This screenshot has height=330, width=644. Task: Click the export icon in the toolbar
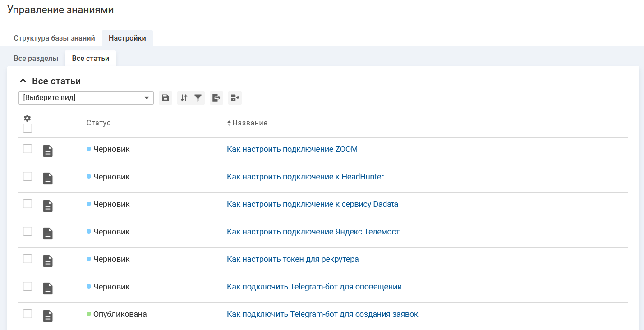[x=216, y=98]
